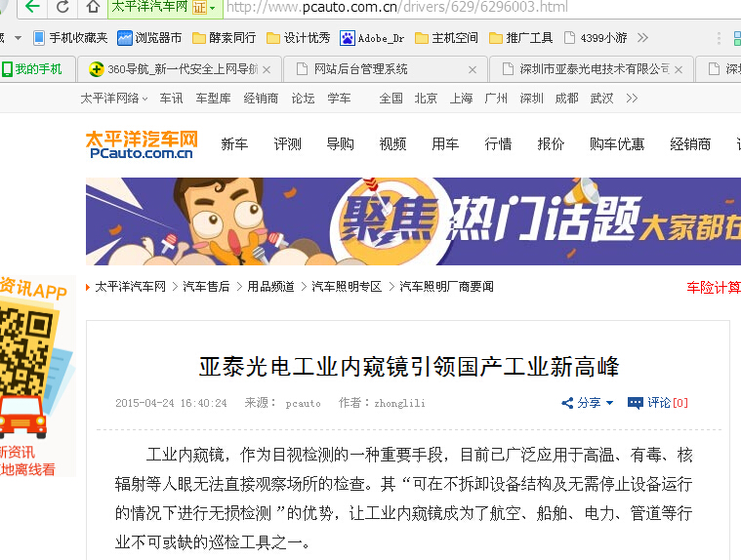Click the 车险计算 red link
Screen dimensions: 741x560
click(714, 287)
